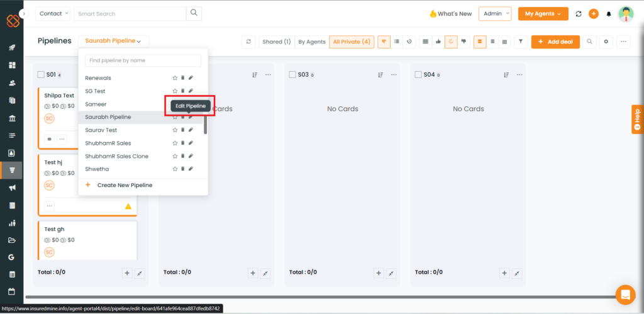Select Sameer pipeline in the list

point(96,104)
